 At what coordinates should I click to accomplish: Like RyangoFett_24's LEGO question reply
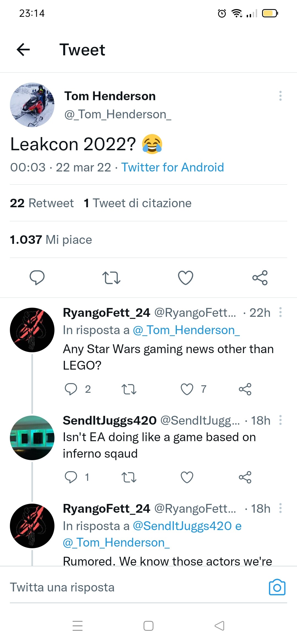coord(187,389)
